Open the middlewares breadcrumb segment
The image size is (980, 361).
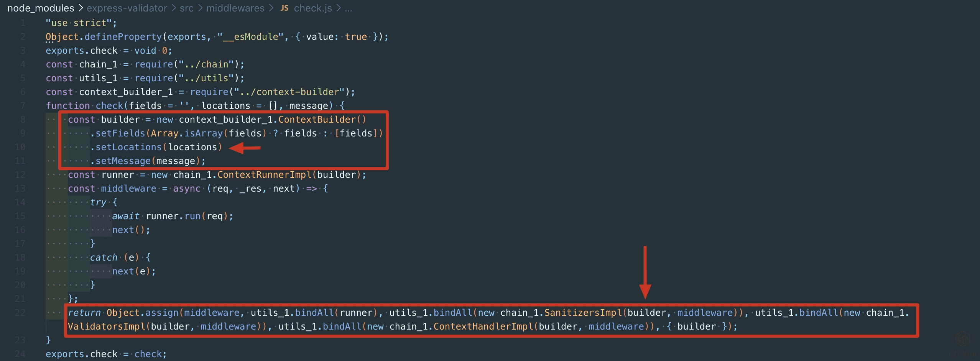click(235, 8)
